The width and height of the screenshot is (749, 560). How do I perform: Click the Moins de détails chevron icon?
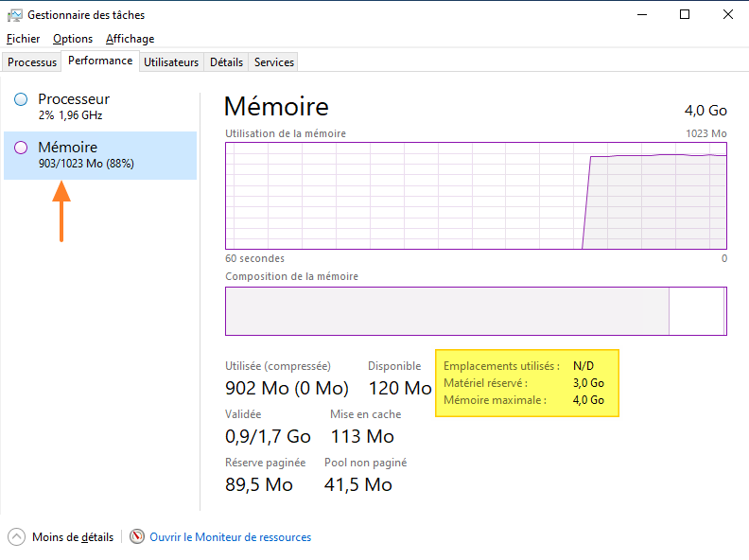point(17,536)
